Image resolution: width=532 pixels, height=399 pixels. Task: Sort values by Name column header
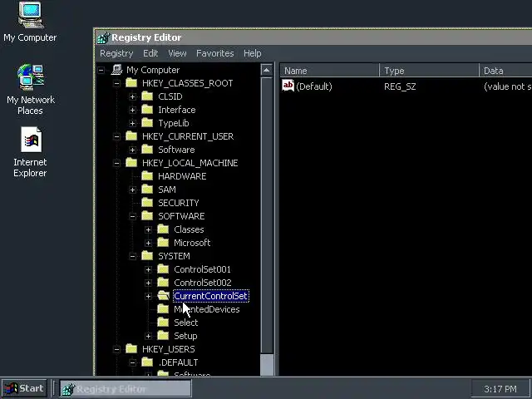click(329, 70)
